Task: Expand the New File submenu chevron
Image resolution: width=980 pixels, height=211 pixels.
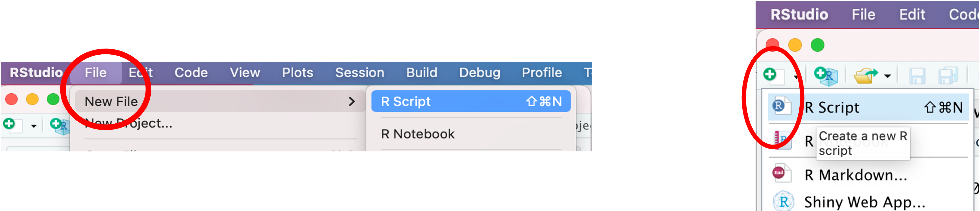Action: click(x=351, y=102)
